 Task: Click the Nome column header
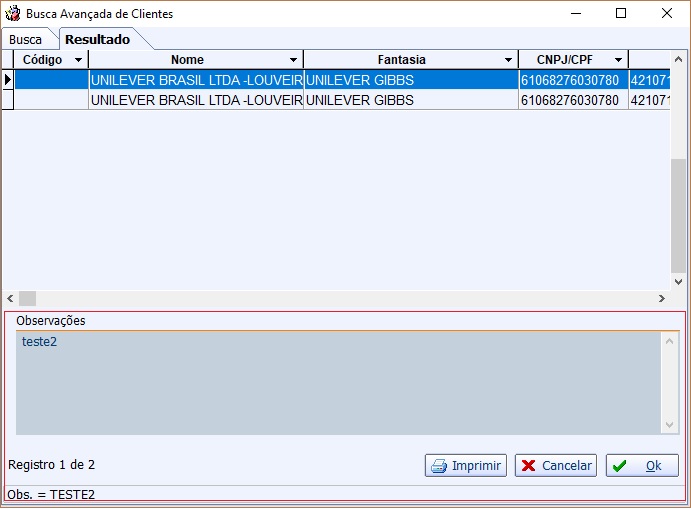click(x=196, y=59)
